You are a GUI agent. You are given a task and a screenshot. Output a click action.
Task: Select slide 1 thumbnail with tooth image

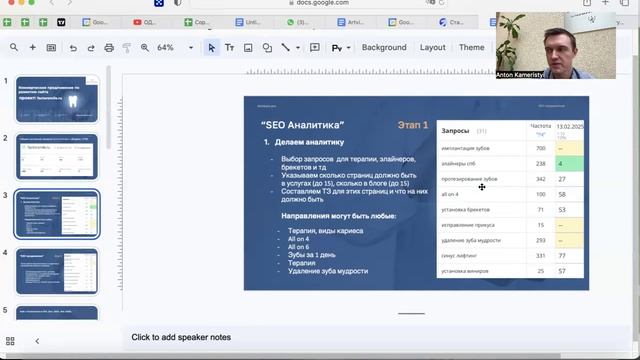(x=57, y=99)
